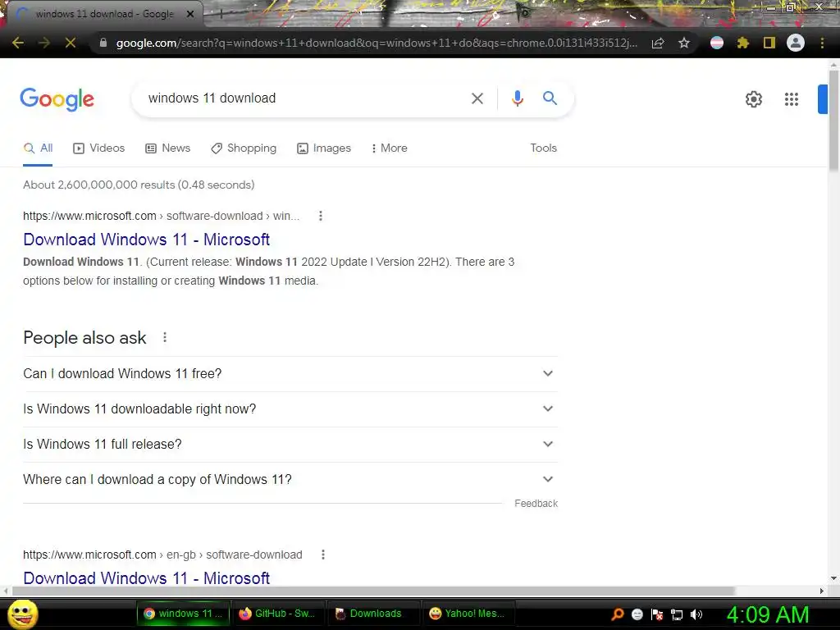Screen dimensions: 840x630
Task: Go to Google homepage via logo
Action: [x=57, y=99]
